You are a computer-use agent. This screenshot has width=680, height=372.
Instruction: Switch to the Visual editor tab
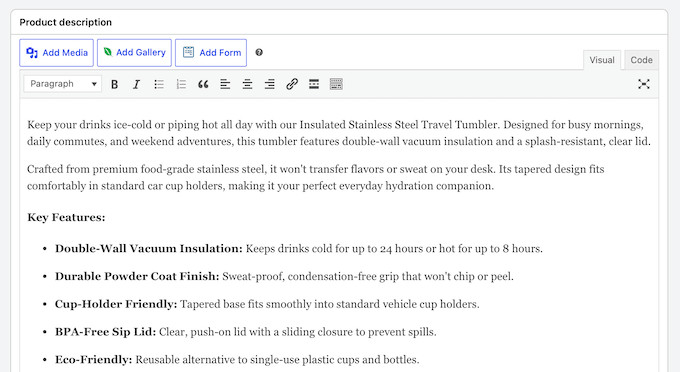click(x=602, y=60)
